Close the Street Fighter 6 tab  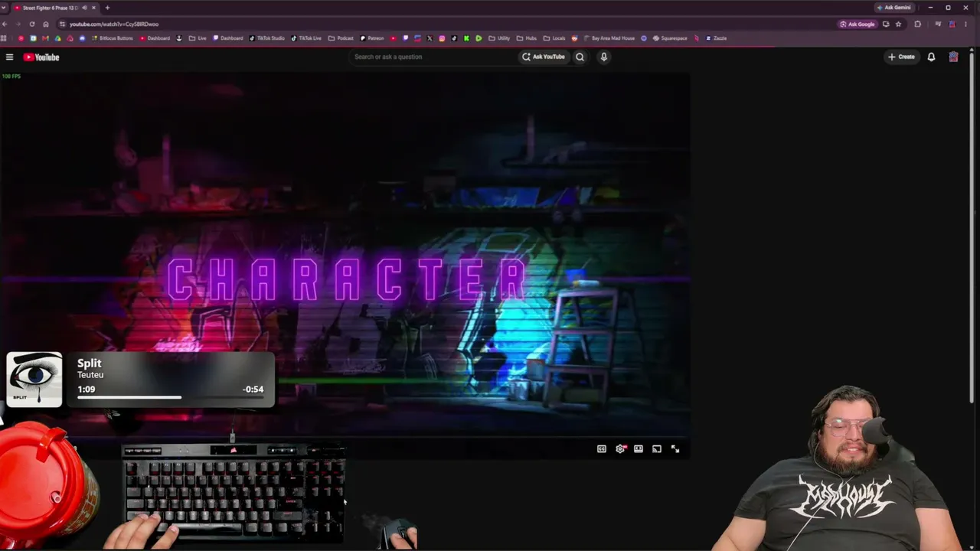pyautogui.click(x=93, y=8)
